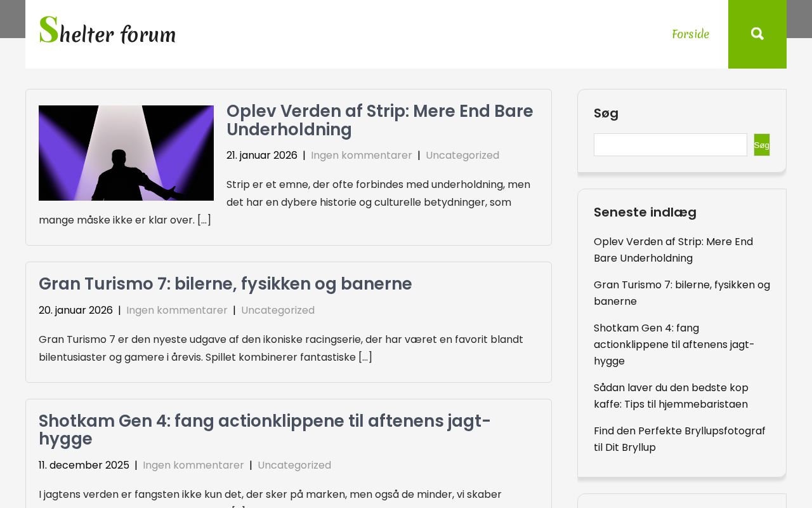Click 'Uncategorized' under Shotkam post

[x=294, y=465]
